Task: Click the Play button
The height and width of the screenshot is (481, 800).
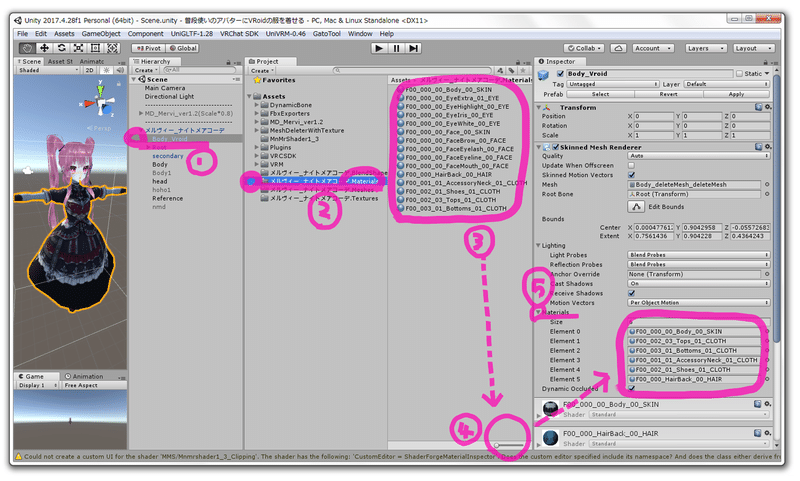Action: [379, 48]
